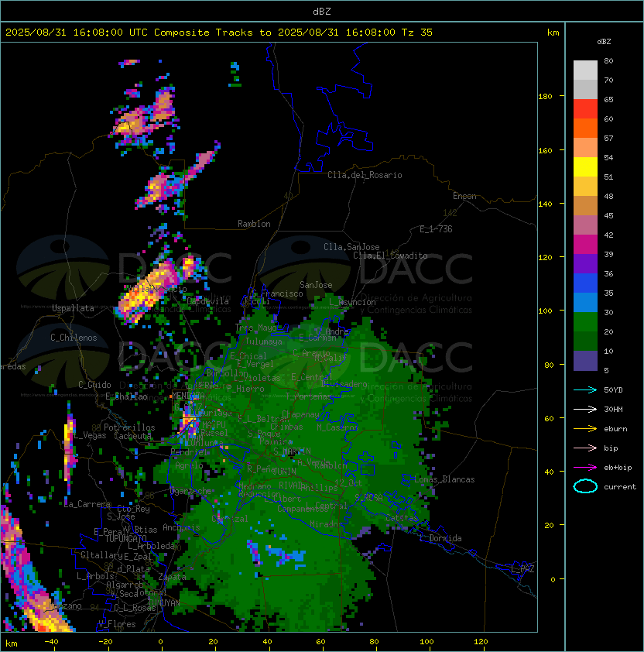Viewport: 644px width, 652px height.
Task: Click the '180' tick on right km axis
Action: click(545, 97)
